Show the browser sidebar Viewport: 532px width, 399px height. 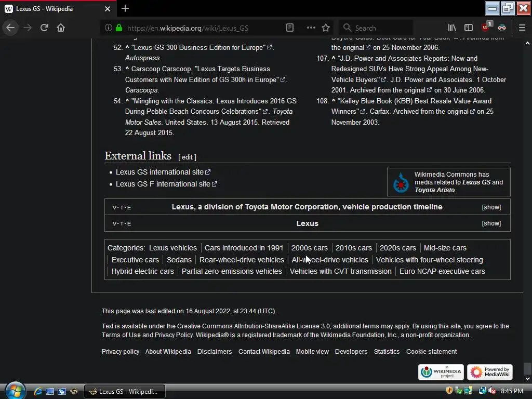[469, 28]
